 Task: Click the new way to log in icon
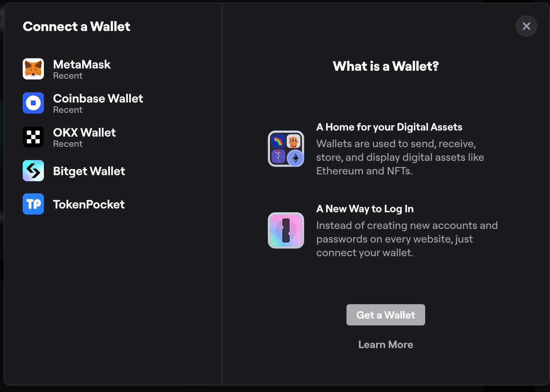(286, 230)
